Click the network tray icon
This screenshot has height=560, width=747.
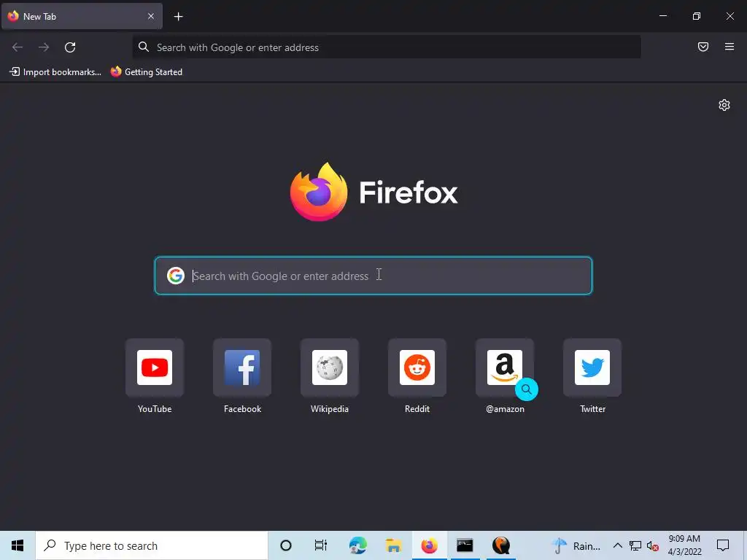pos(635,545)
